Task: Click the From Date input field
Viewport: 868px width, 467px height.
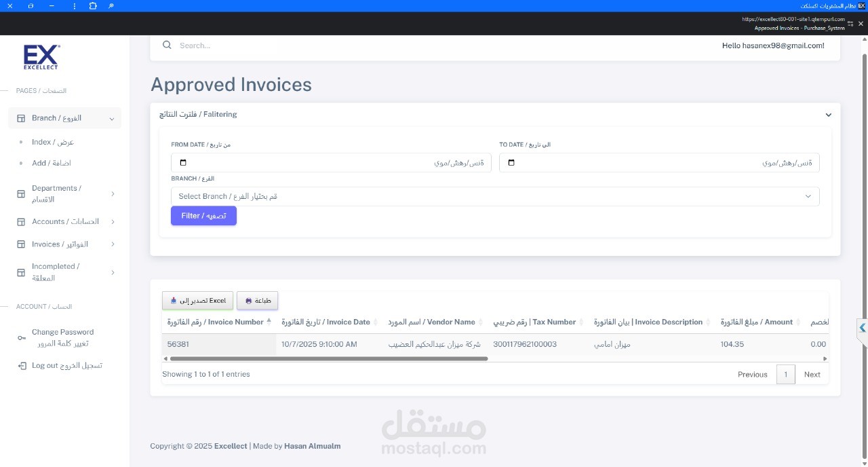Action: (331, 163)
